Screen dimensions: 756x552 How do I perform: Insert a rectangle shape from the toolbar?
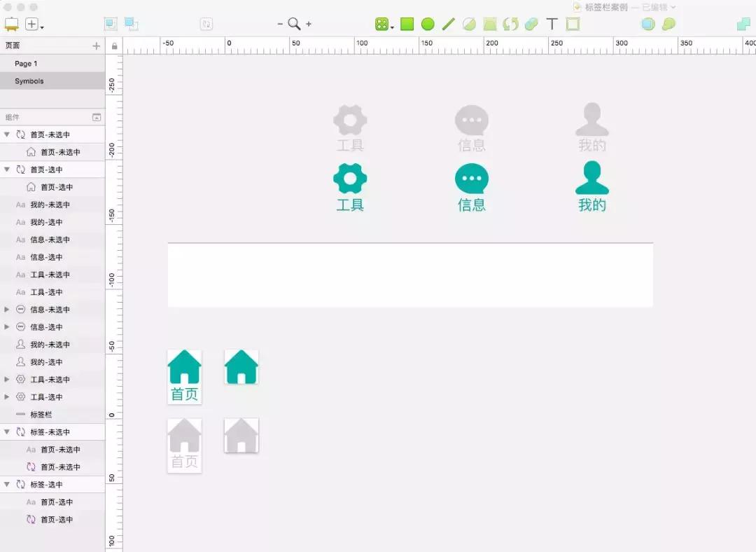coord(407,23)
